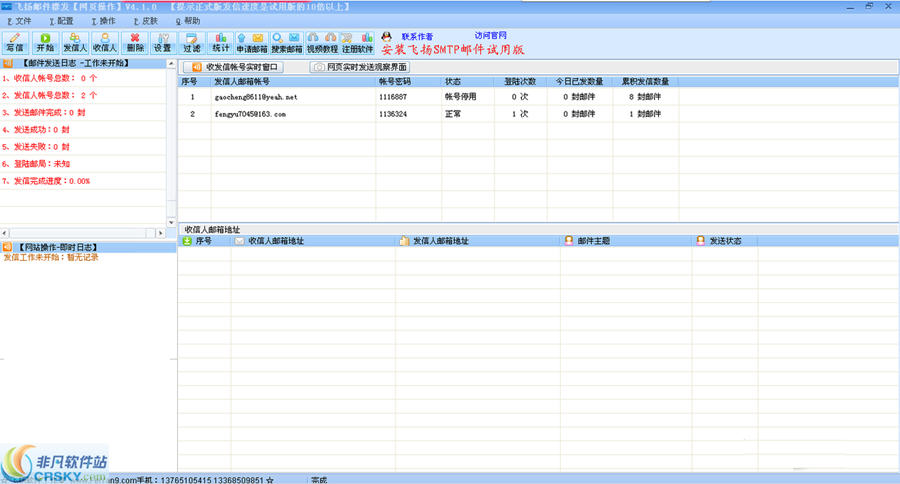This screenshot has width=900, height=484.
Task: Open the 发信人 sender accounts icon
Action: [75, 43]
